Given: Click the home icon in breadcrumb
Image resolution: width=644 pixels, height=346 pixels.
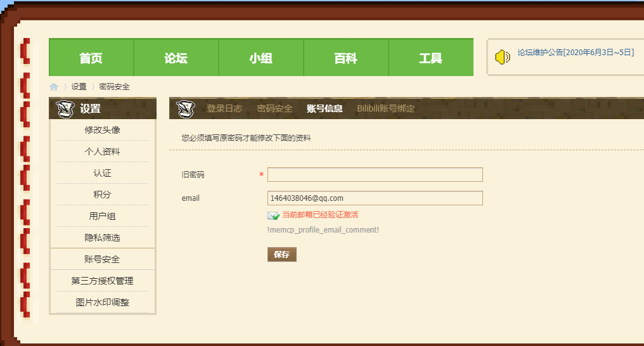Looking at the screenshot, I should click(54, 87).
